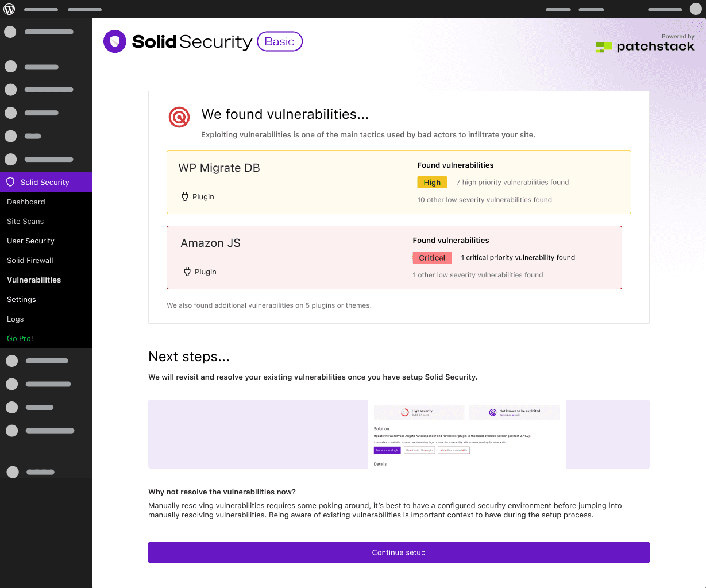706x588 pixels.
Task: Click '1 other low severity vulnerabilities found' text
Action: tap(477, 274)
